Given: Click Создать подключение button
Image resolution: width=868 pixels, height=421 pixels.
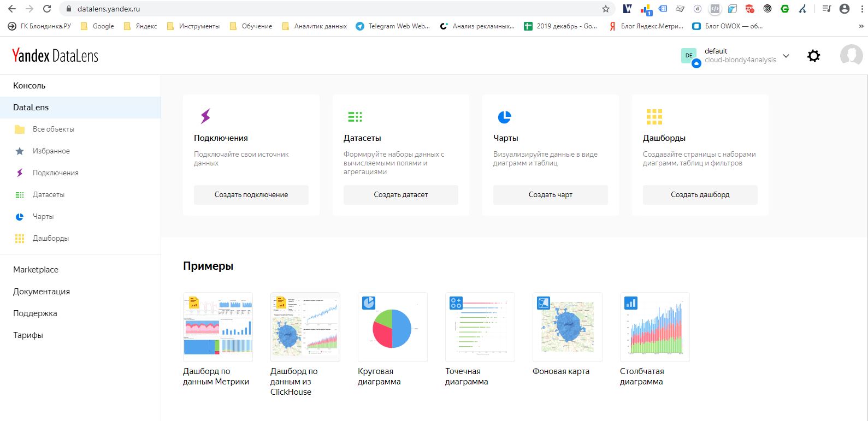Looking at the screenshot, I should pyautogui.click(x=251, y=195).
